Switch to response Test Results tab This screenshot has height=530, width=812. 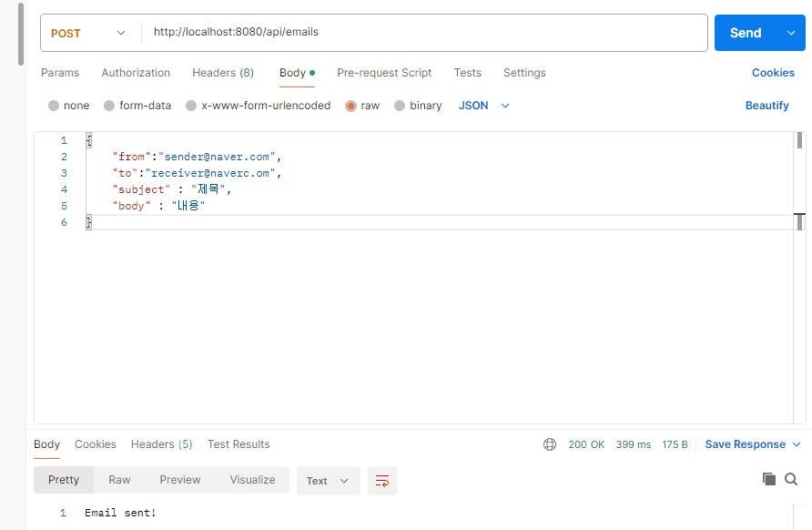239,444
